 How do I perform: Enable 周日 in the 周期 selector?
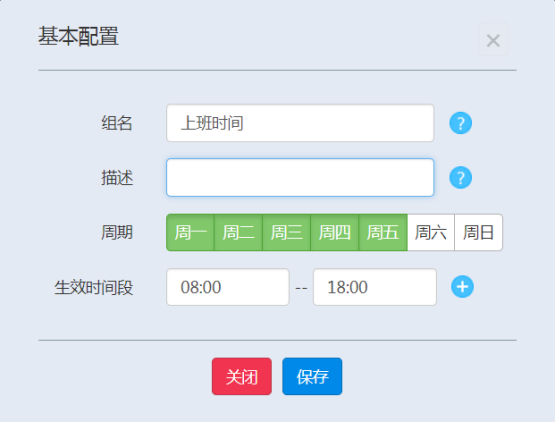pos(479,233)
